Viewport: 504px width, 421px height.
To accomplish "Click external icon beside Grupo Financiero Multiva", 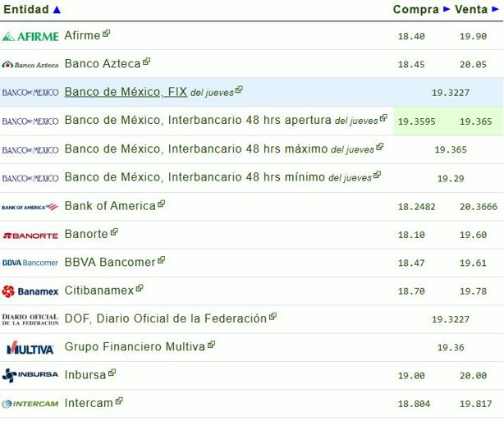I will 211,345.
